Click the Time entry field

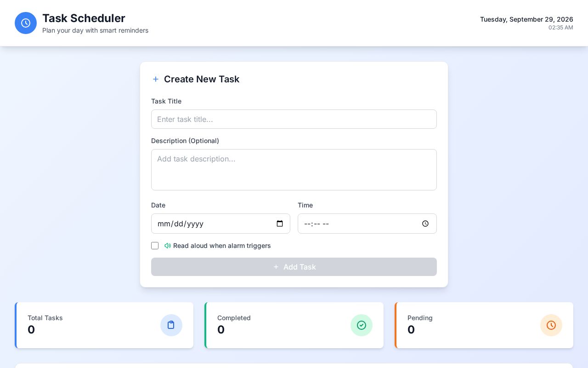[367, 224]
